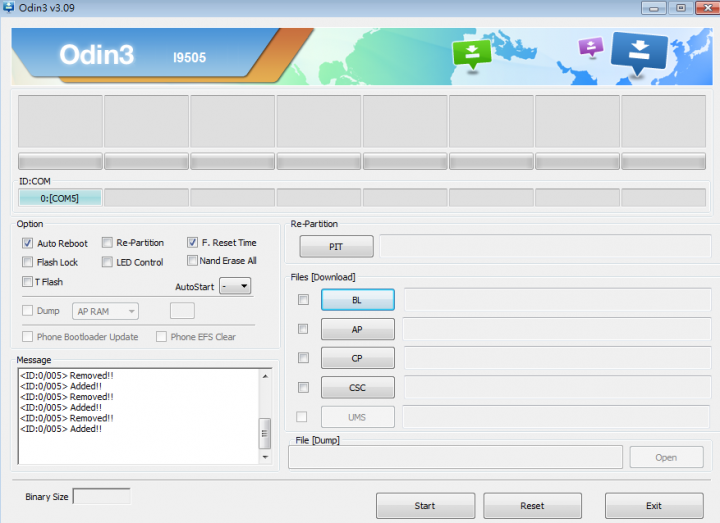This screenshot has width=720, height=523.
Task: Click the AP file path field
Action: pyautogui.click(x=557, y=329)
